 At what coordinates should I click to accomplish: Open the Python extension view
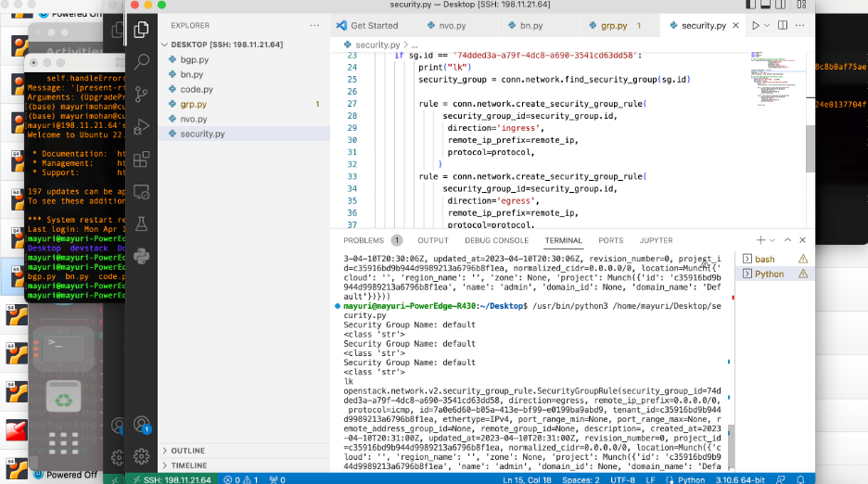pos(141,257)
